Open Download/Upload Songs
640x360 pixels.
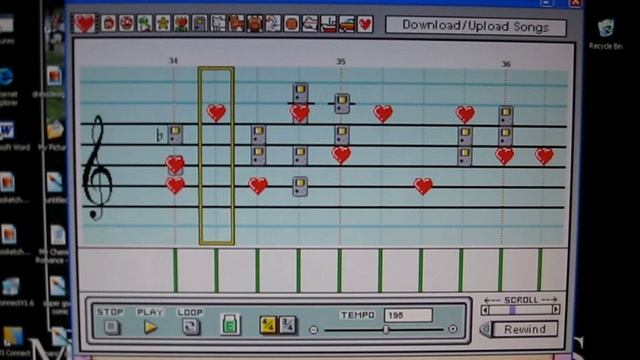tap(476, 26)
